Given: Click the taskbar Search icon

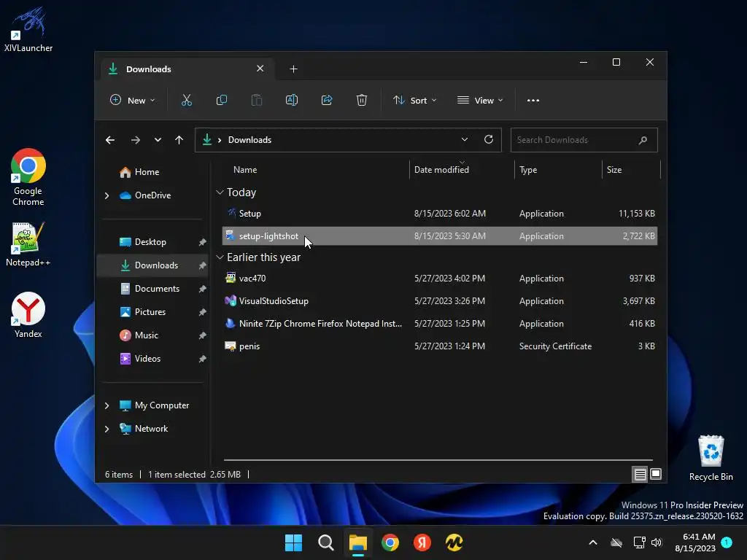Looking at the screenshot, I should pyautogui.click(x=326, y=542).
